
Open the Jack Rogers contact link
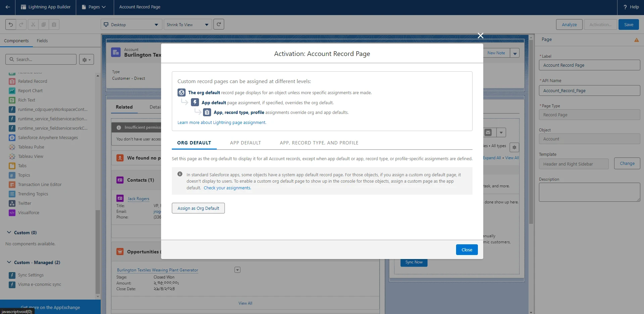click(138, 199)
